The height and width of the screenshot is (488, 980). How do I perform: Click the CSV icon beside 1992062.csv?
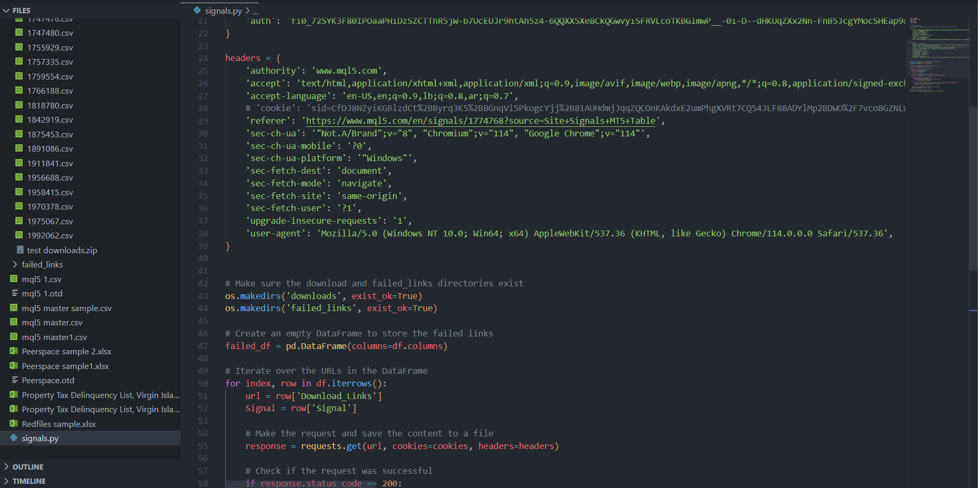click(19, 235)
